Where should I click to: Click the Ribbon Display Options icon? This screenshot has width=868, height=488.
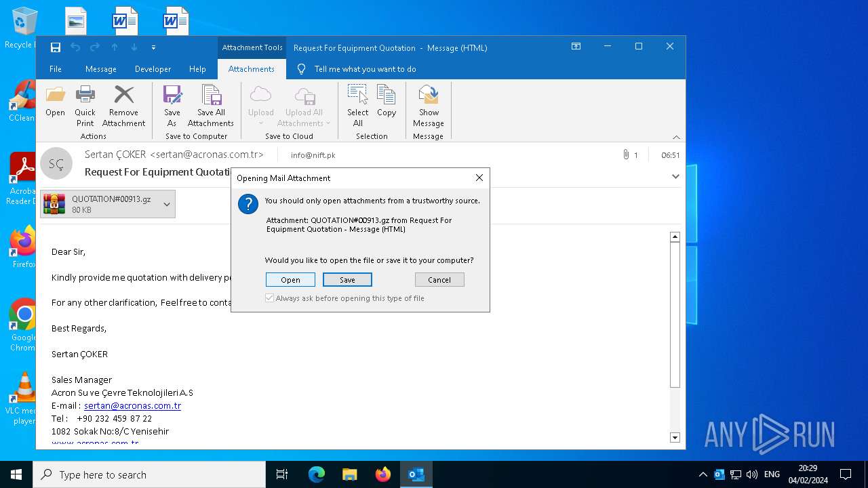(x=576, y=47)
